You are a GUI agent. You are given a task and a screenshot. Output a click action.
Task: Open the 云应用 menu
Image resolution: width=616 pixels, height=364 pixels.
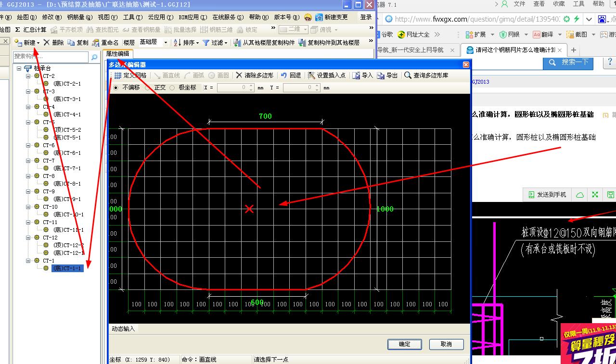[x=161, y=17]
